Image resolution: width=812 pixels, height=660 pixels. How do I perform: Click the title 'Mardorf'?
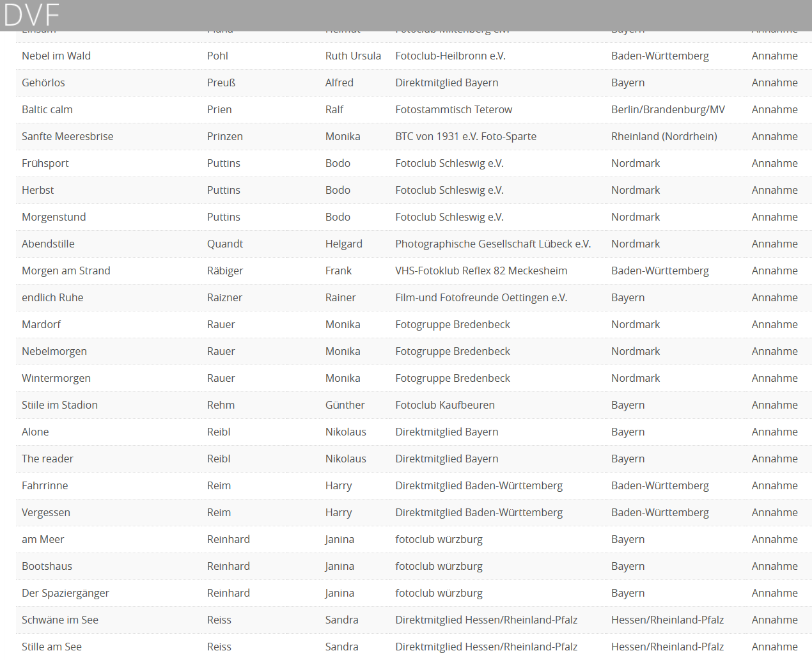click(x=42, y=324)
